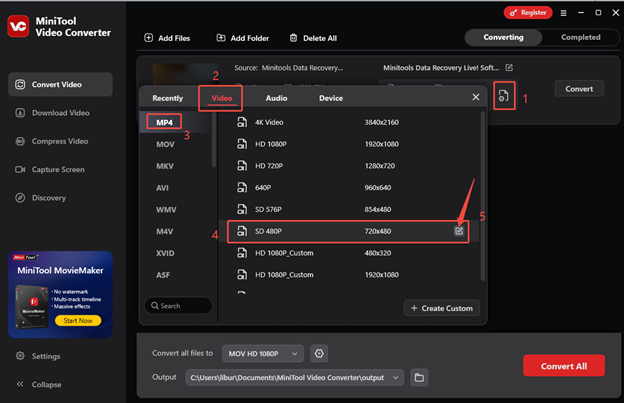This screenshot has height=403, width=624.
Task: Click the 3840x2160 resolution text
Action: [382, 122]
